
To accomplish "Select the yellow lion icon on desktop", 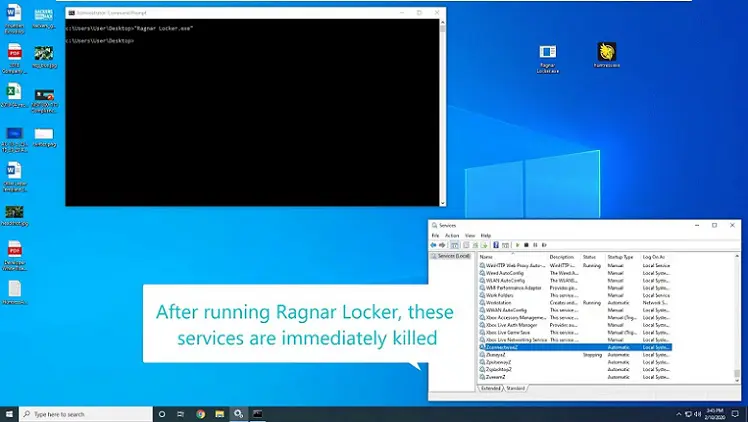I will [607, 55].
